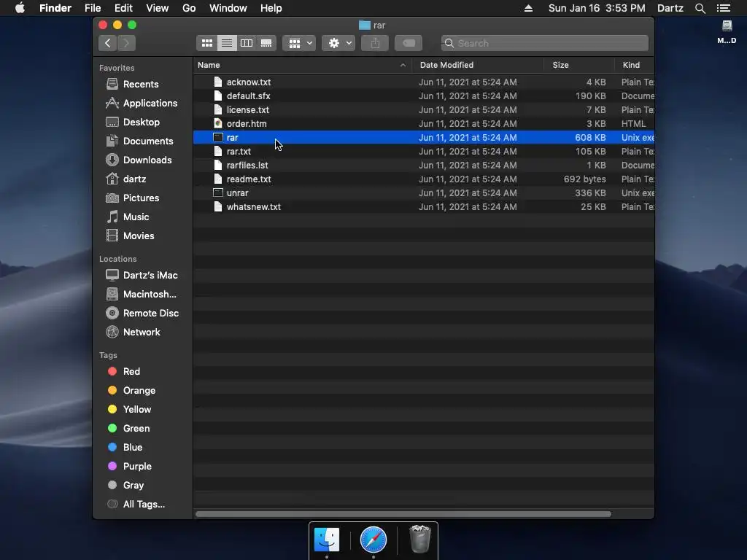Image resolution: width=747 pixels, height=560 pixels.
Task: Filter by the Purple tag
Action: (137, 467)
